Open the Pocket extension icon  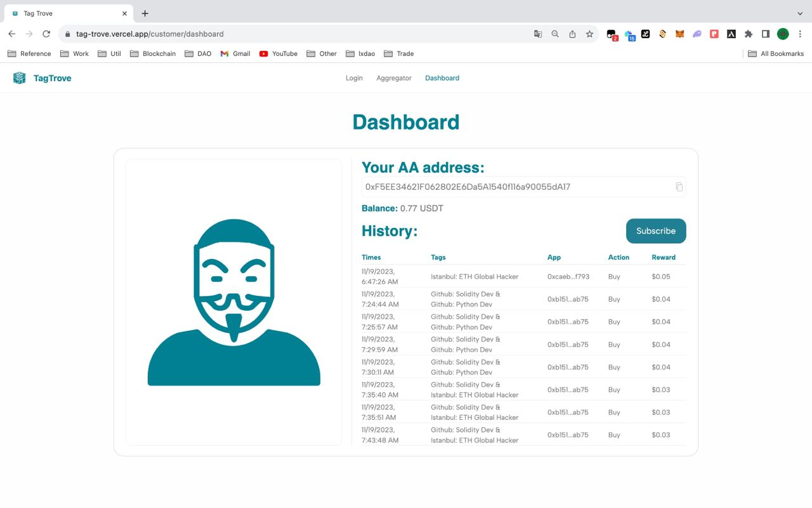(x=714, y=34)
